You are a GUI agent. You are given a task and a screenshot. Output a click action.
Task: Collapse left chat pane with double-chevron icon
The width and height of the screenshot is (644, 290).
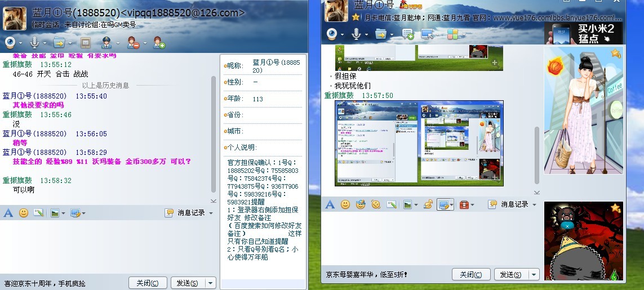click(213, 201)
